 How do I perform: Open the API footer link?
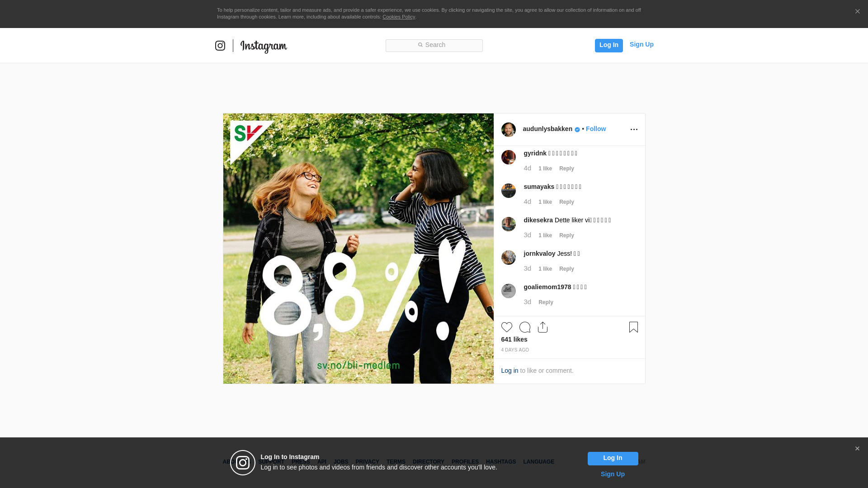tap(322, 462)
